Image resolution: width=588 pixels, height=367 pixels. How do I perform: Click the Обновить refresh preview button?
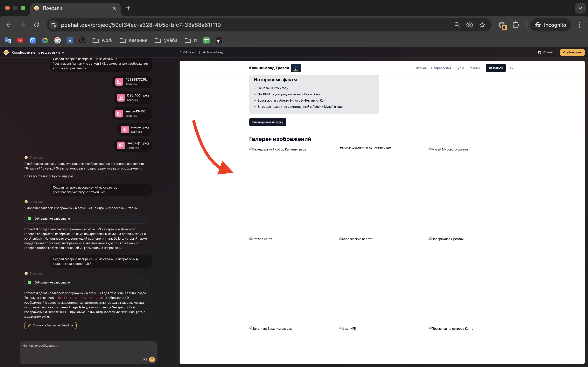pos(188,52)
